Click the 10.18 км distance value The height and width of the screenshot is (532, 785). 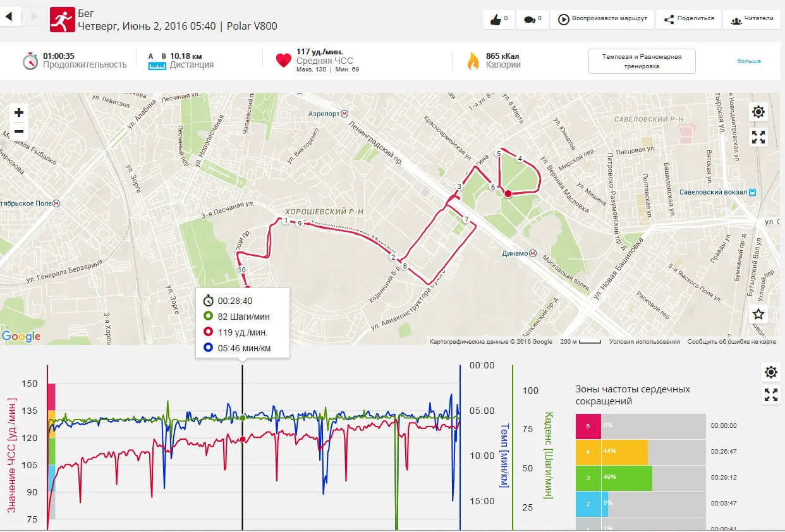coord(186,56)
